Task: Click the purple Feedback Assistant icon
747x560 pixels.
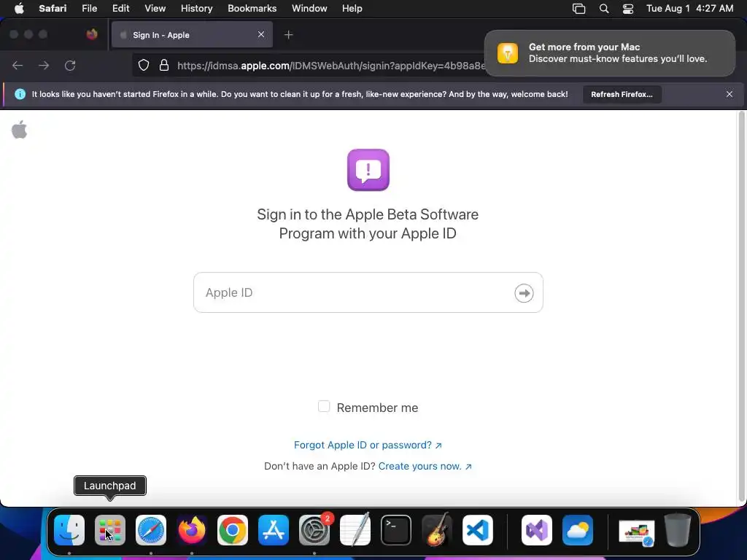Action: tap(368, 170)
